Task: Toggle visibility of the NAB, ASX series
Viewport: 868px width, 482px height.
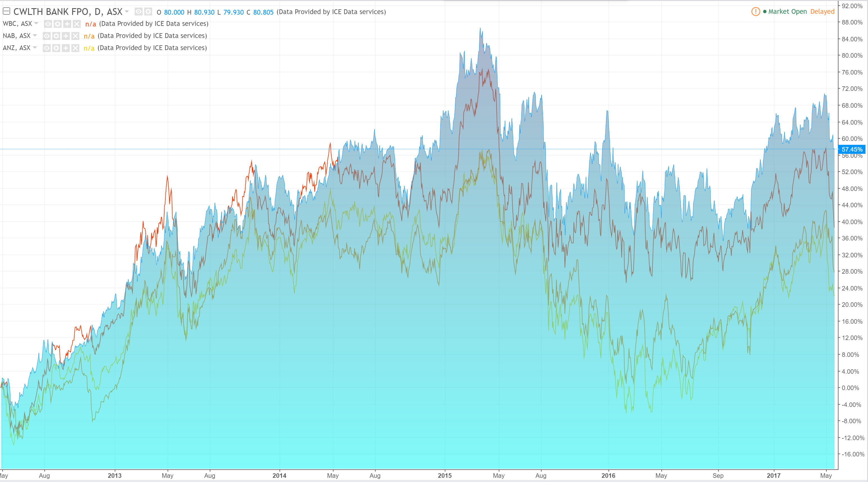Action: (x=47, y=36)
